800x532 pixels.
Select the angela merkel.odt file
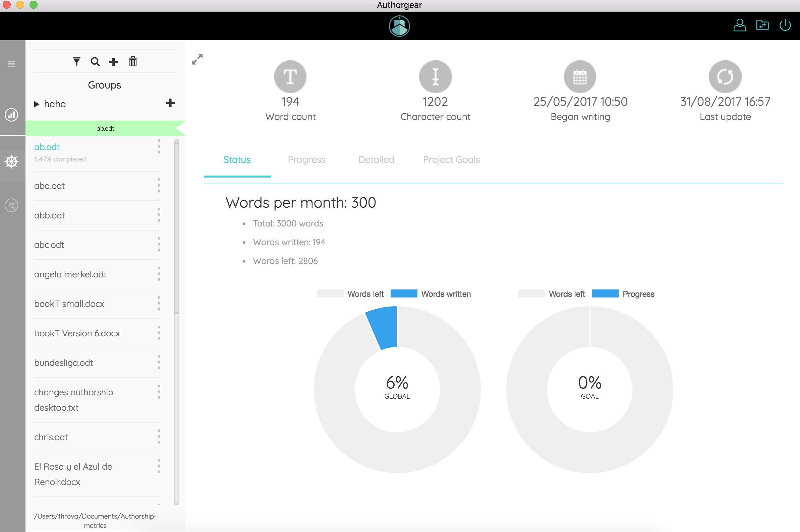point(70,274)
